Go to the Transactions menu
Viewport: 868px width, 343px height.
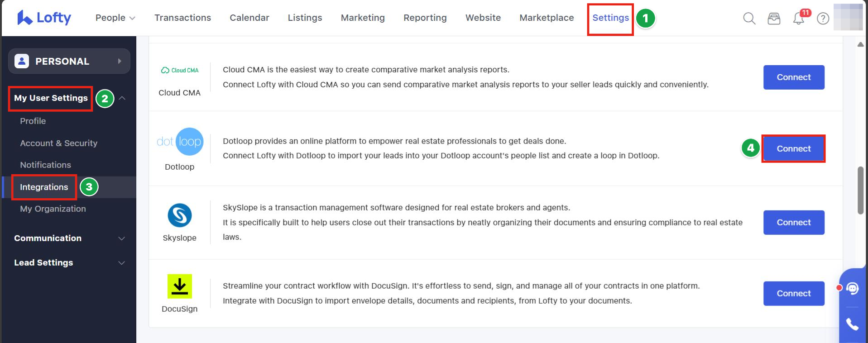[x=182, y=18]
